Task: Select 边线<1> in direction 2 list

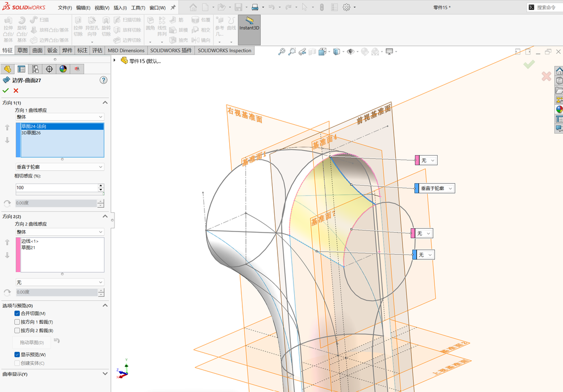Action: coord(62,241)
